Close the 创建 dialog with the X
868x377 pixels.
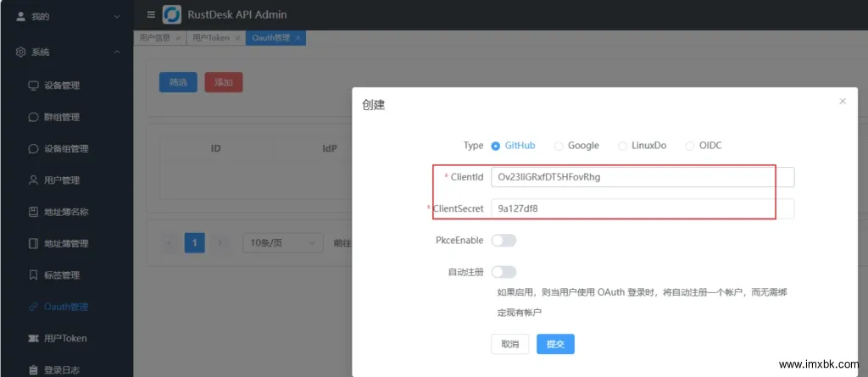pyautogui.click(x=843, y=102)
